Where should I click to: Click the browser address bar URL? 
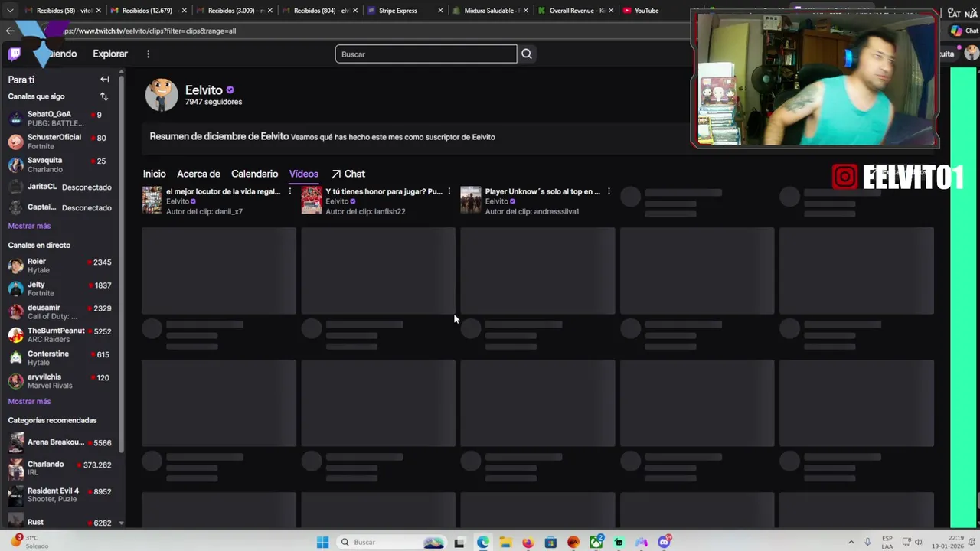(151, 31)
